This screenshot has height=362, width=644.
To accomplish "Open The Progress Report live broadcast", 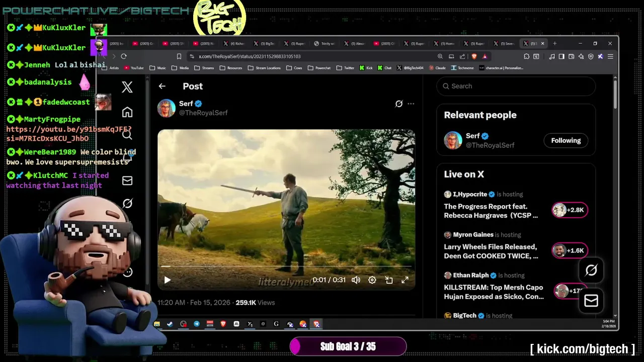I will [x=491, y=211].
